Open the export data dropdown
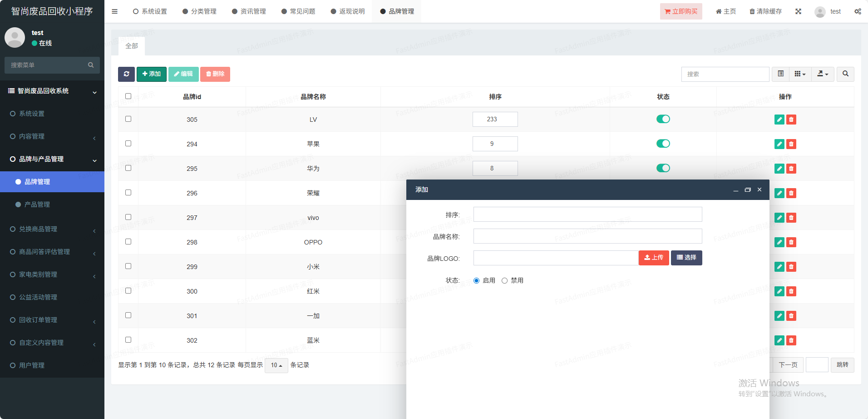 coord(823,74)
